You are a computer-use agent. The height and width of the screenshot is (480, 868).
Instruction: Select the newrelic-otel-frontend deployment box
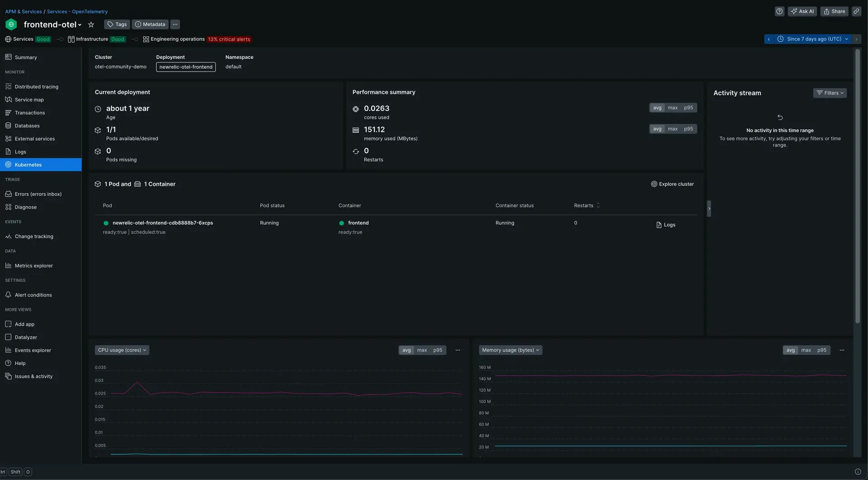186,67
